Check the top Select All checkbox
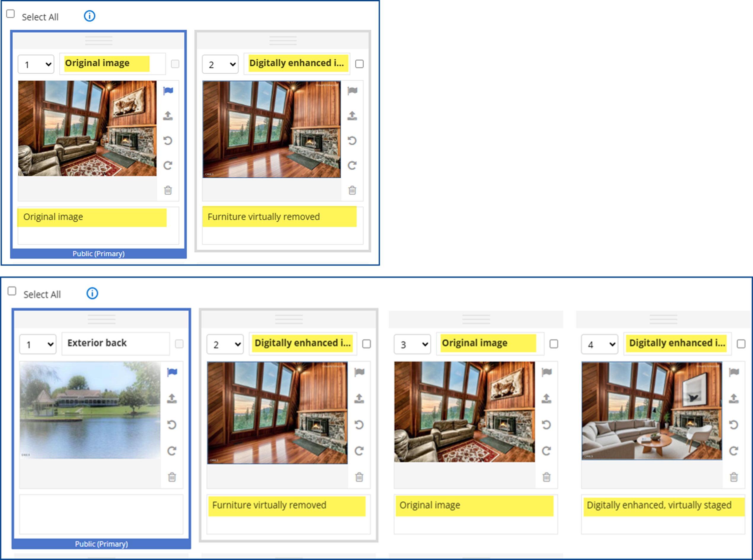The width and height of the screenshot is (753, 560). [x=10, y=14]
